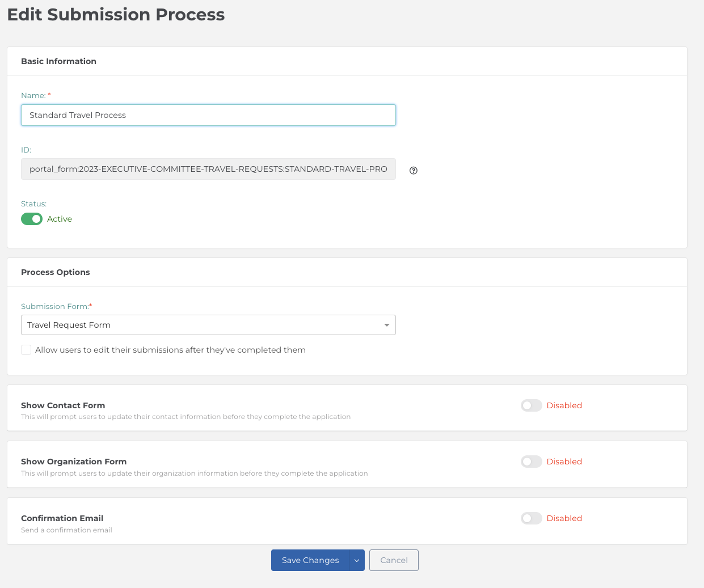Click the Edit Submission Process heading
The image size is (704, 588).
tap(116, 14)
